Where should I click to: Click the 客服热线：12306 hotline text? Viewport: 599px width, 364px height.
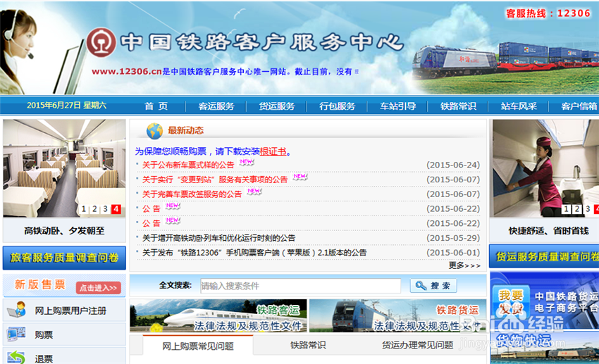[548, 13]
